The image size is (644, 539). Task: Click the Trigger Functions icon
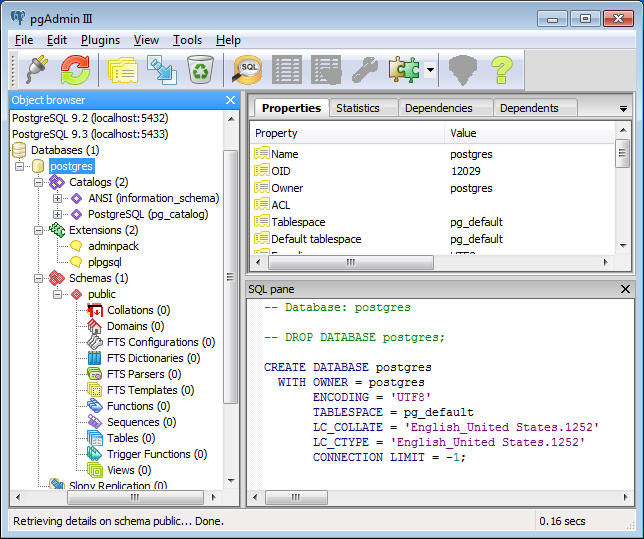[x=94, y=454]
